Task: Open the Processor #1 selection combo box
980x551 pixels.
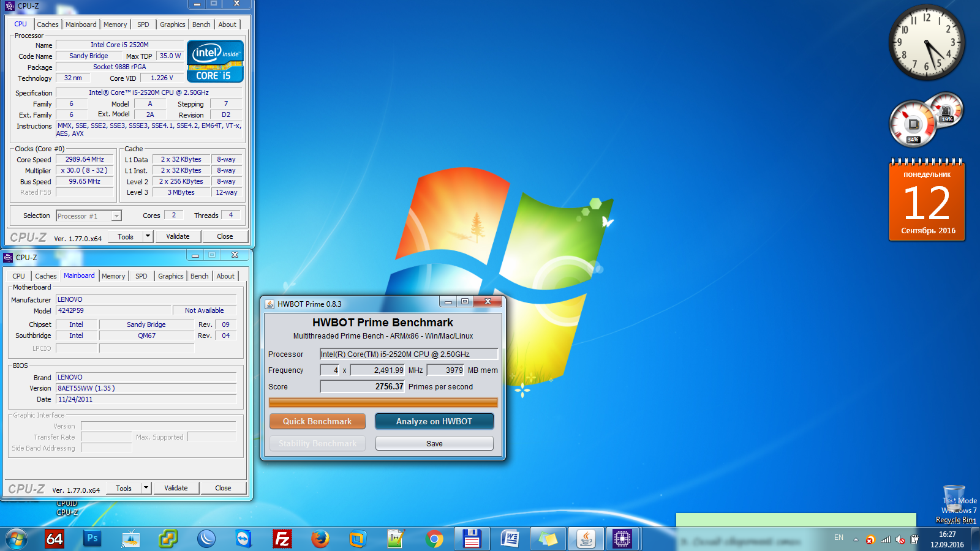Action: click(x=89, y=216)
